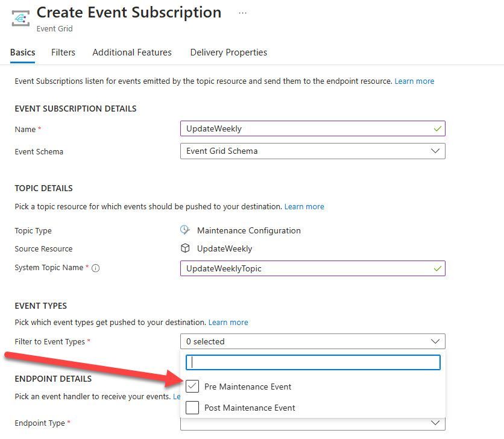Open Learn more link under Topic Details

[x=304, y=206]
